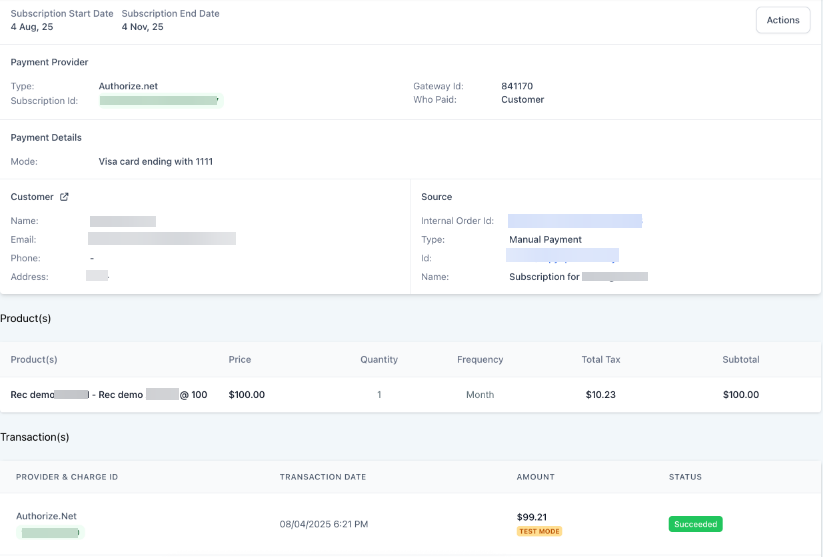Click the Succeeded status badge
Image resolution: width=823 pixels, height=557 pixels.
(x=695, y=524)
